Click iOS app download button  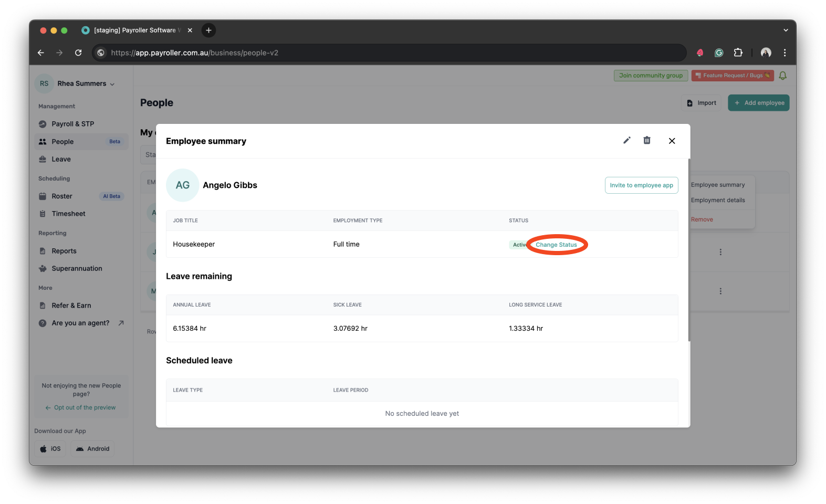(50, 449)
